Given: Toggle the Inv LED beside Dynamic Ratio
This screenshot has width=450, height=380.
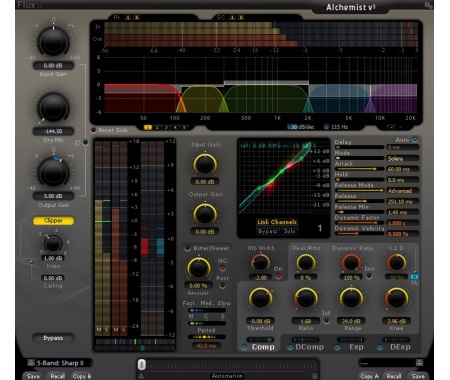Looking at the screenshot, I should point(369,276).
